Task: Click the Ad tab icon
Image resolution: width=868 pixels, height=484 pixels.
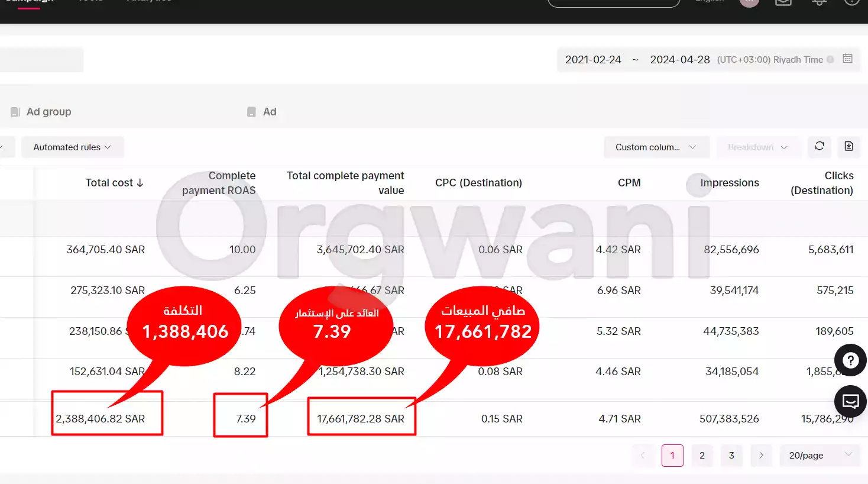Action: point(251,112)
